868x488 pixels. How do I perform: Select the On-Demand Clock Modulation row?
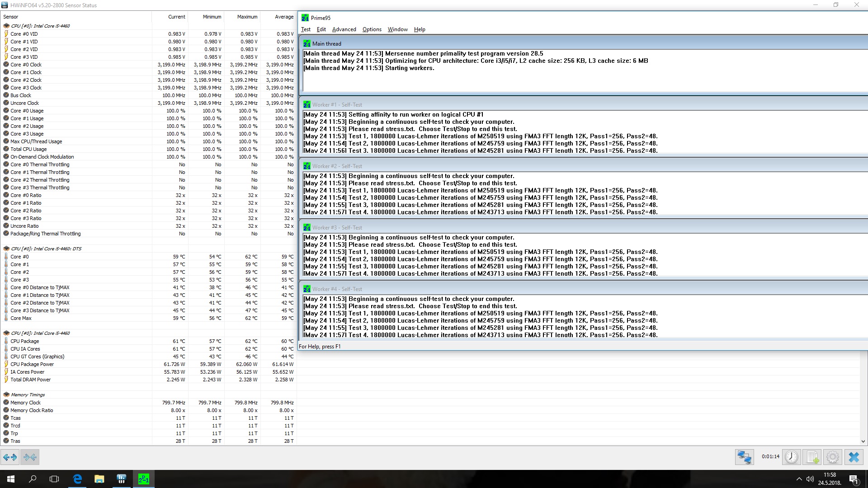coord(148,157)
